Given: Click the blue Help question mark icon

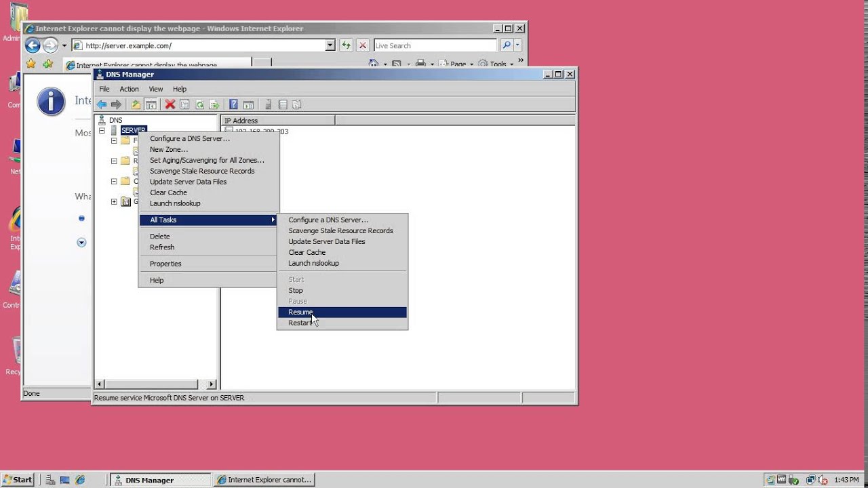Looking at the screenshot, I should [233, 104].
